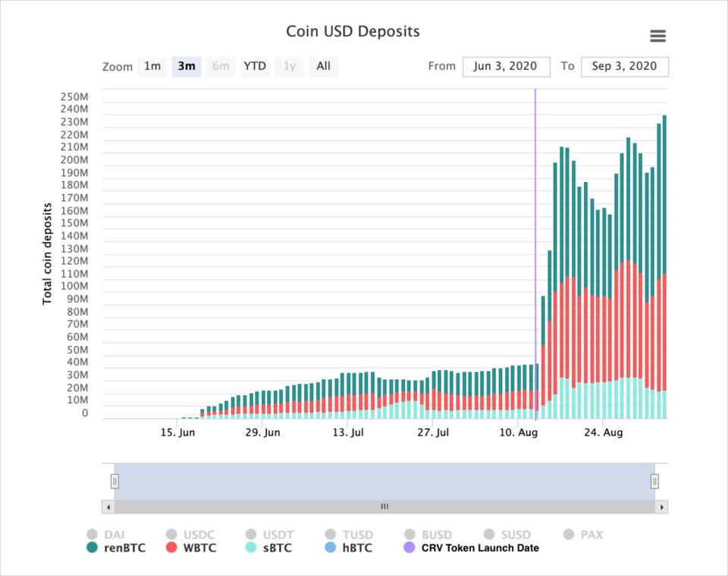The width and height of the screenshot is (728, 576).
Task: Toggle the WBTC legend icon
Action: pos(173,548)
